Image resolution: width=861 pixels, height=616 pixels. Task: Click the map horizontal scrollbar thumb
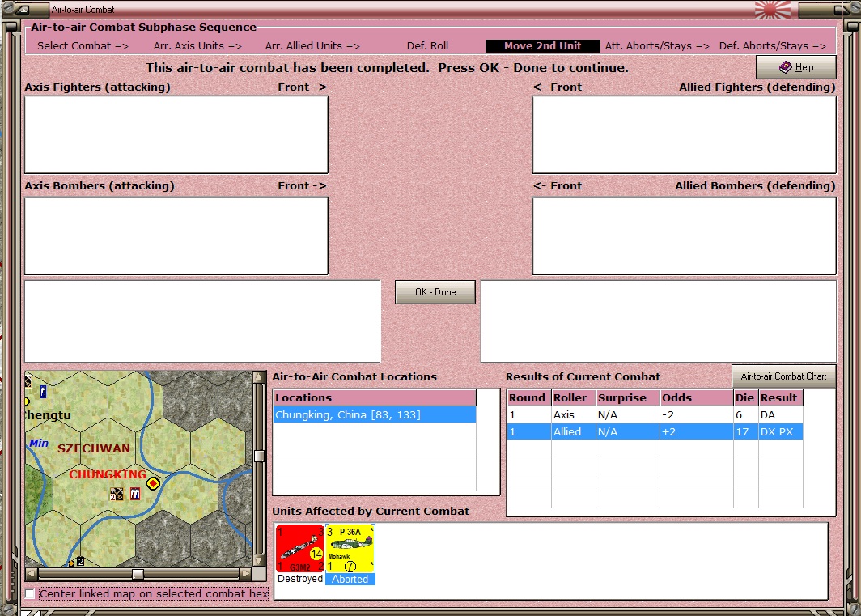(138, 574)
